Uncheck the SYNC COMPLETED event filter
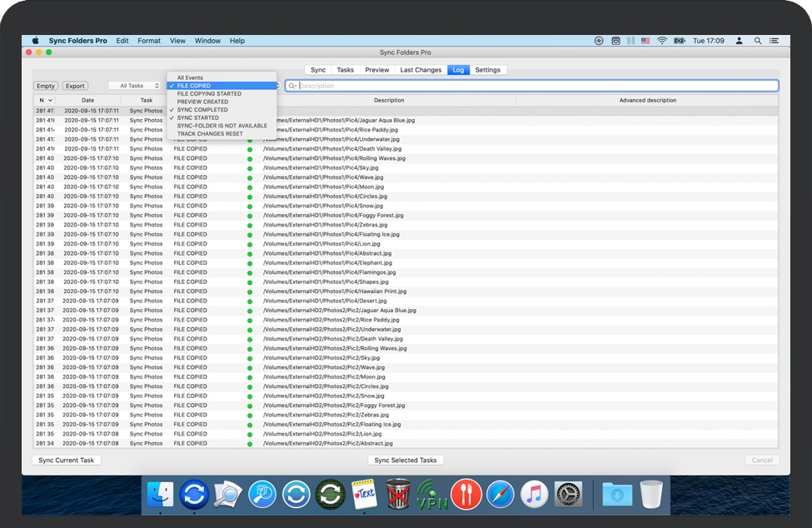Image resolution: width=812 pixels, height=528 pixels. coord(202,110)
